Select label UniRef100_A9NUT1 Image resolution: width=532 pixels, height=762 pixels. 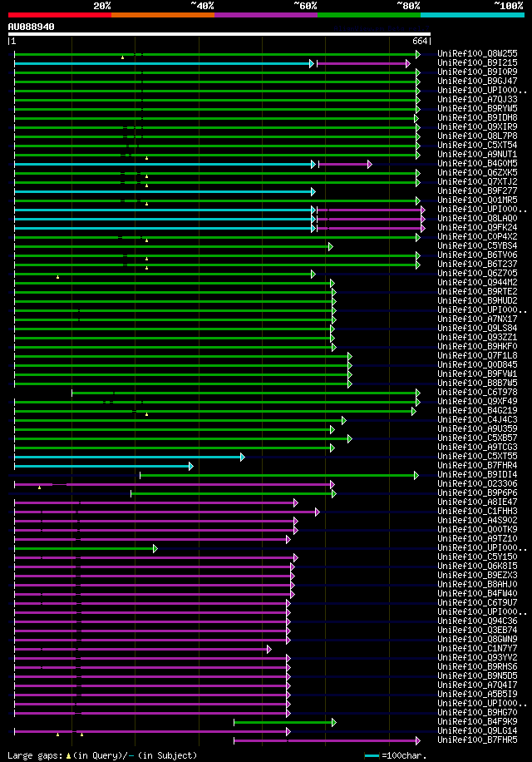click(477, 155)
